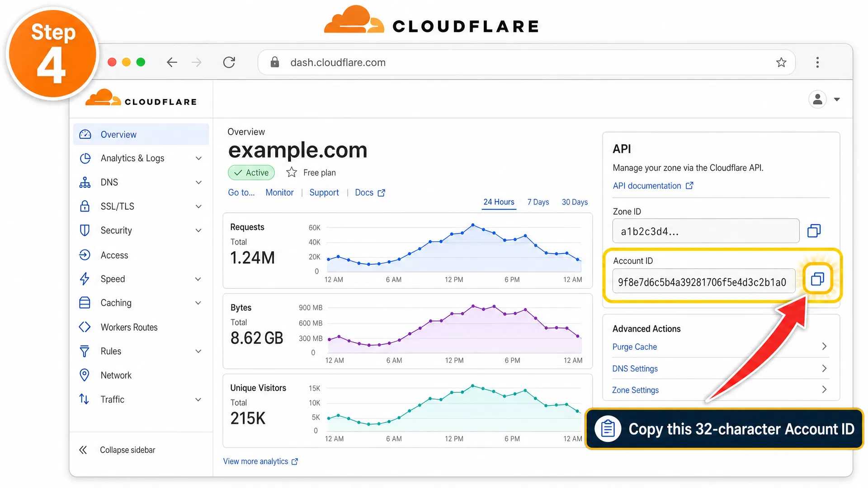Click the collapse sidebar double-chevron icon

pos(83,450)
